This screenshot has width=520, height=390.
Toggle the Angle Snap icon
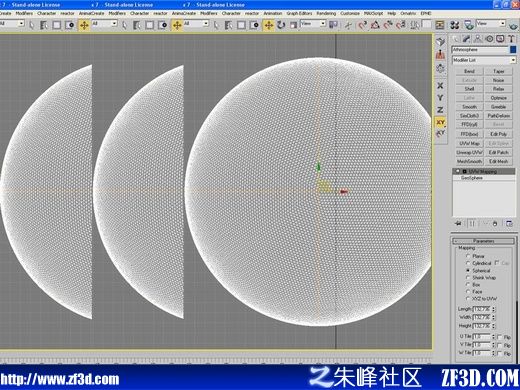coord(375,25)
